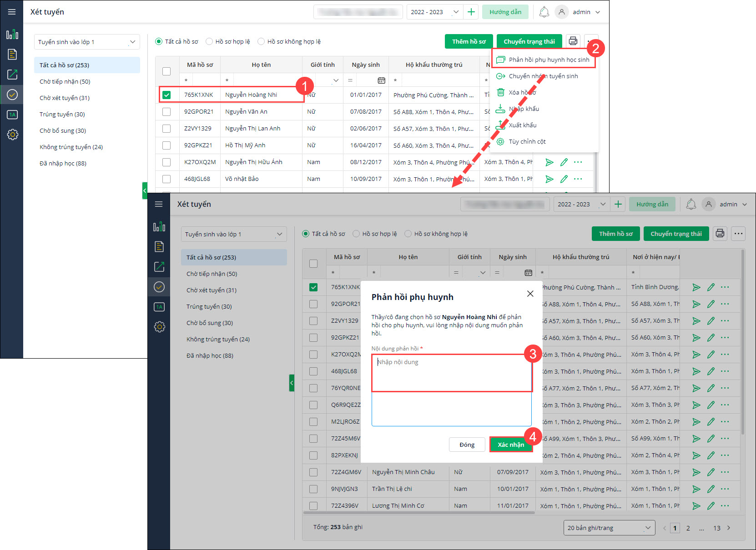Viewport: 756px width, 550px height.
Task: Click the name Nguyễn Văn An in back window table
Action: [246, 112]
